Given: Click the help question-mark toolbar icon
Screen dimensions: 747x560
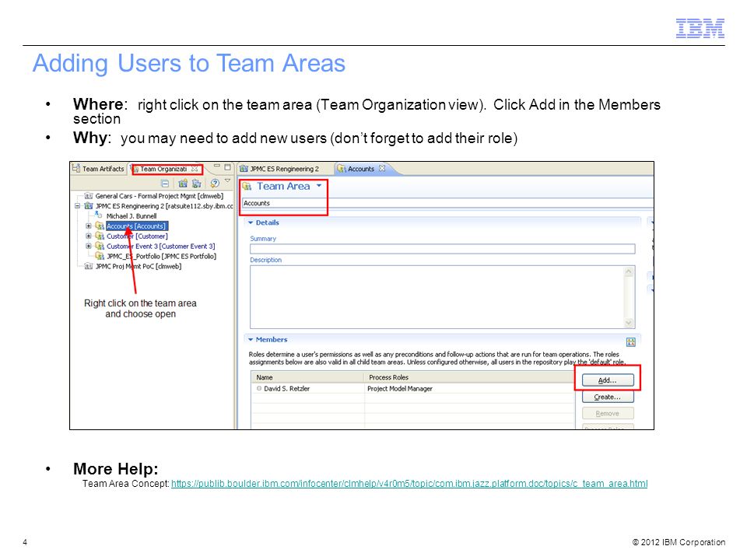Looking at the screenshot, I should click(215, 184).
